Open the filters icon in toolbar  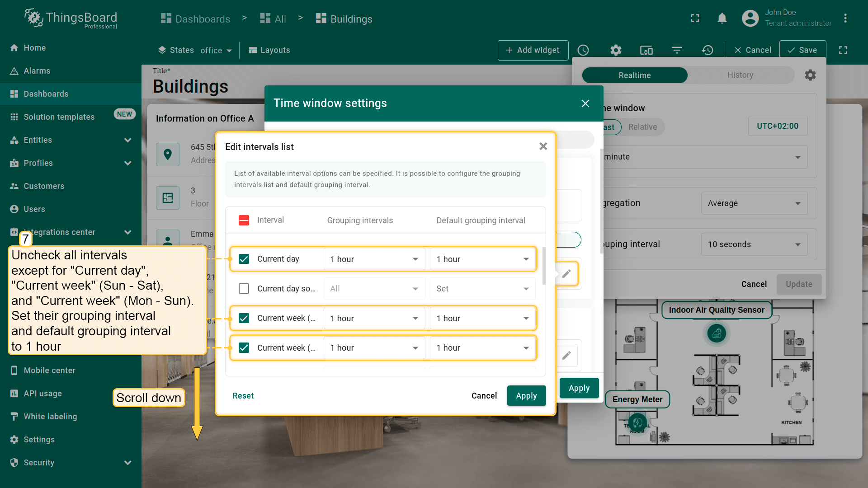pos(677,50)
